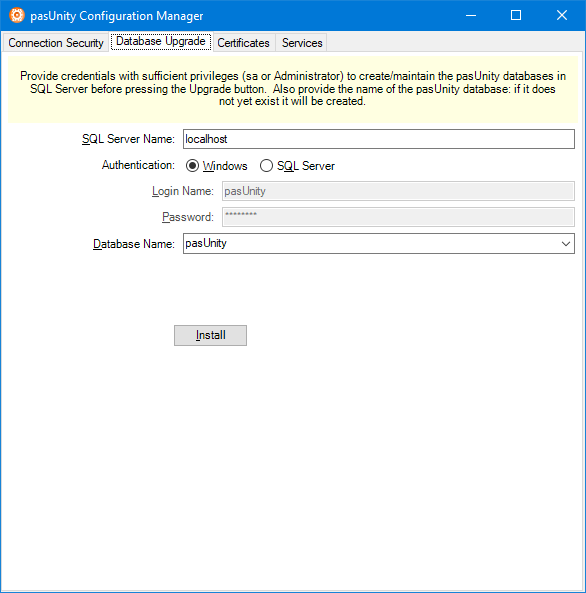Select the Database Upgrade tab
Viewport: 586px width, 593px height.
[x=161, y=41]
